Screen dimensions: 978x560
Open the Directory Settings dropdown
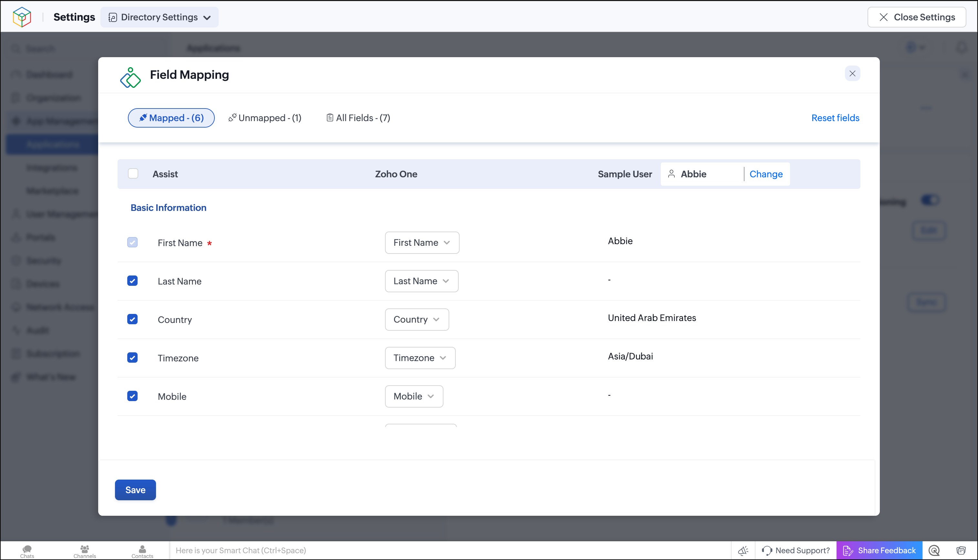click(159, 17)
